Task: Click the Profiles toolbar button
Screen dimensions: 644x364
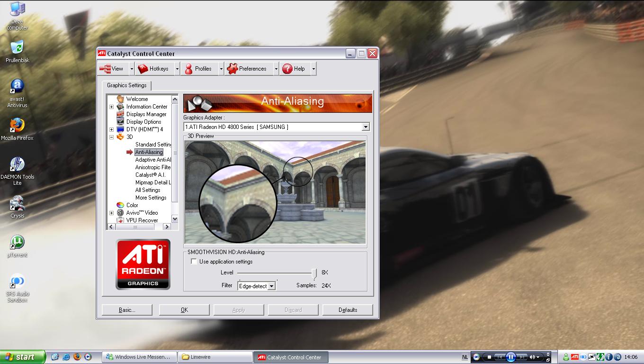Action: tap(199, 69)
